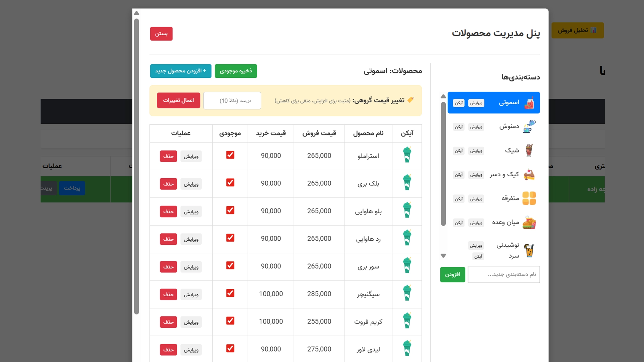Image resolution: width=644 pixels, height=362 pixels.
Task: Toggle stock checkbox of سیگنیچر
Action: click(x=230, y=293)
